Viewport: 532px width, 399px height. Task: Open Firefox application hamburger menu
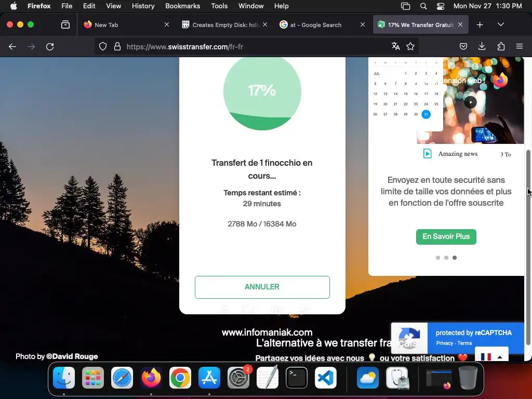[520, 46]
